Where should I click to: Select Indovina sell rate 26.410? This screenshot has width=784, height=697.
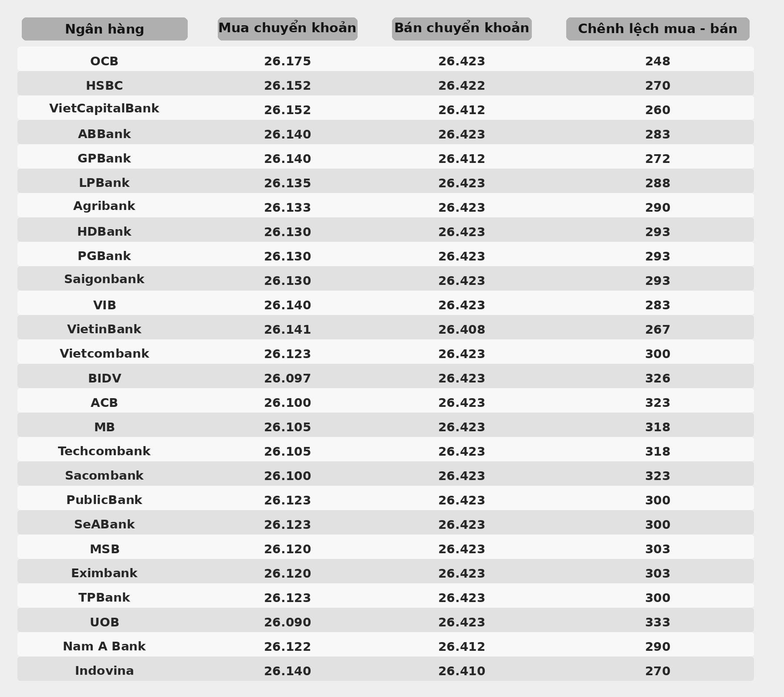(x=462, y=671)
